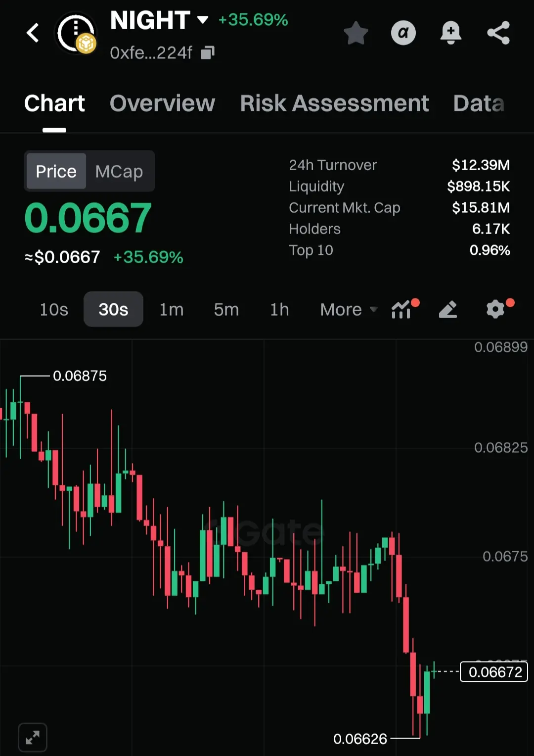Click the Top 10 value 0.96%

click(489, 250)
